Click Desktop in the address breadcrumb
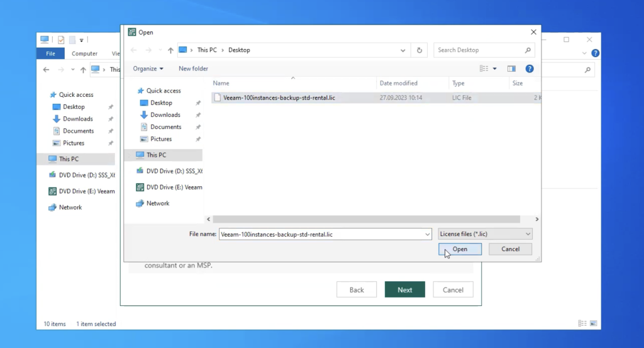 [239, 50]
